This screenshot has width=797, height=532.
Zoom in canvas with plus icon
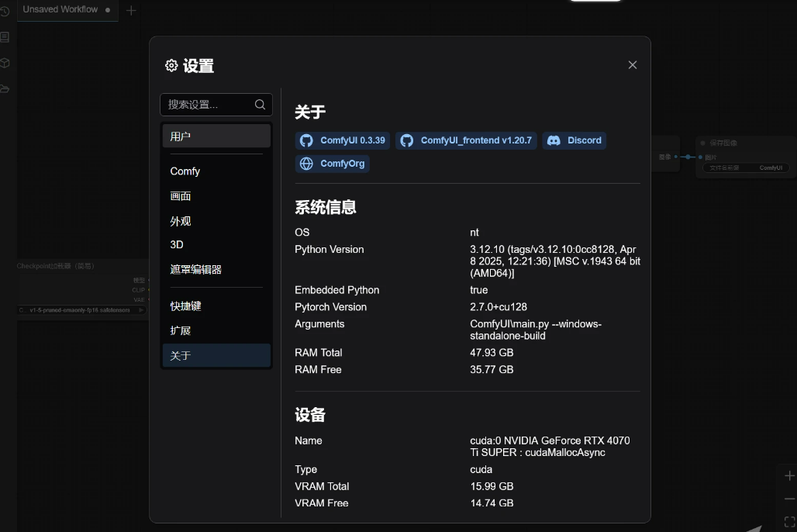(789, 475)
